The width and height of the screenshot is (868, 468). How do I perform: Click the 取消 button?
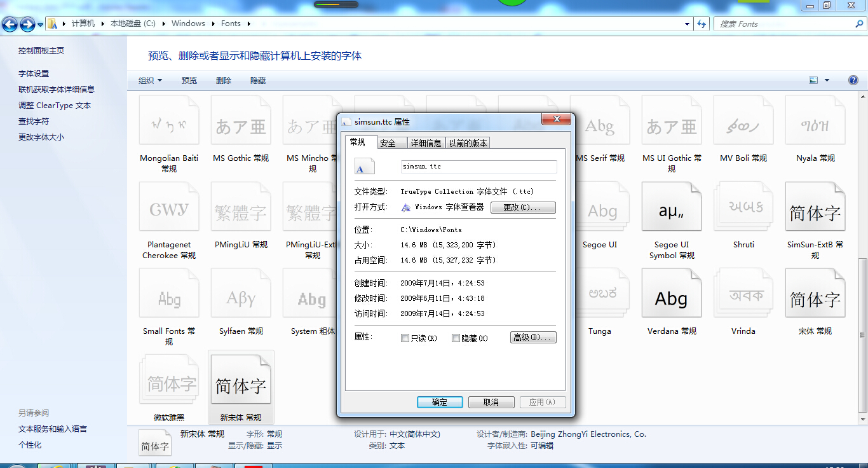(x=491, y=402)
